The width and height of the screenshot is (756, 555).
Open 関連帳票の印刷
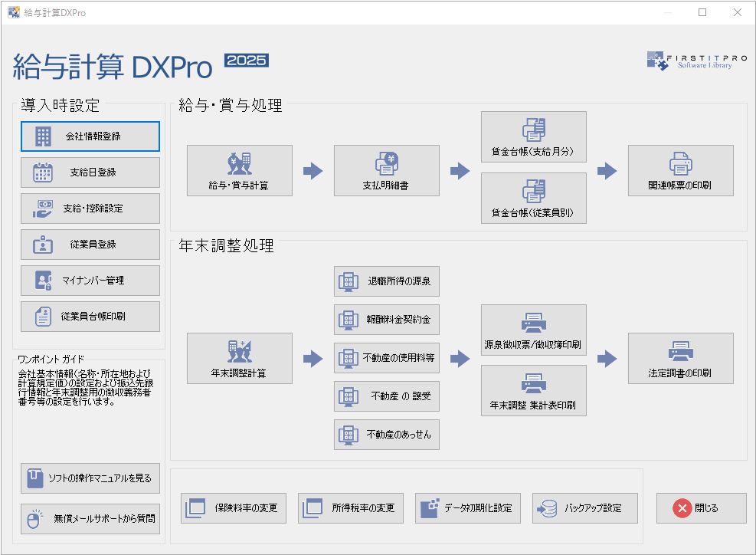pos(681,170)
